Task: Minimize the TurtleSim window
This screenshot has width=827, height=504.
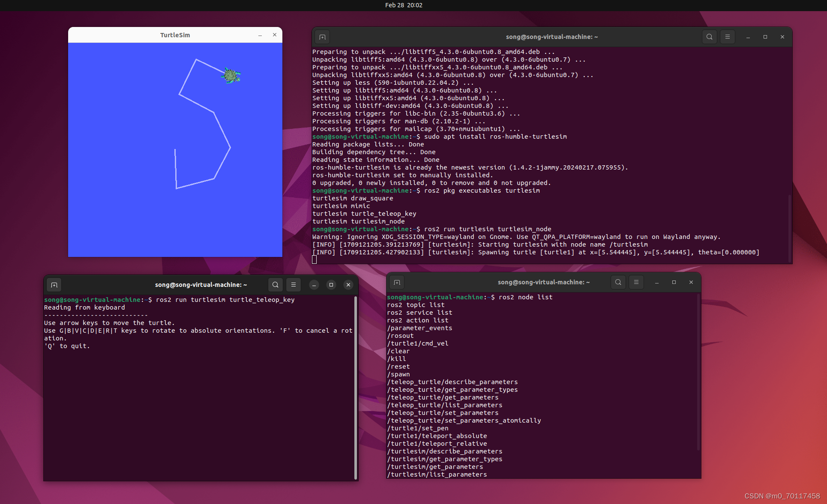Action: click(x=260, y=35)
